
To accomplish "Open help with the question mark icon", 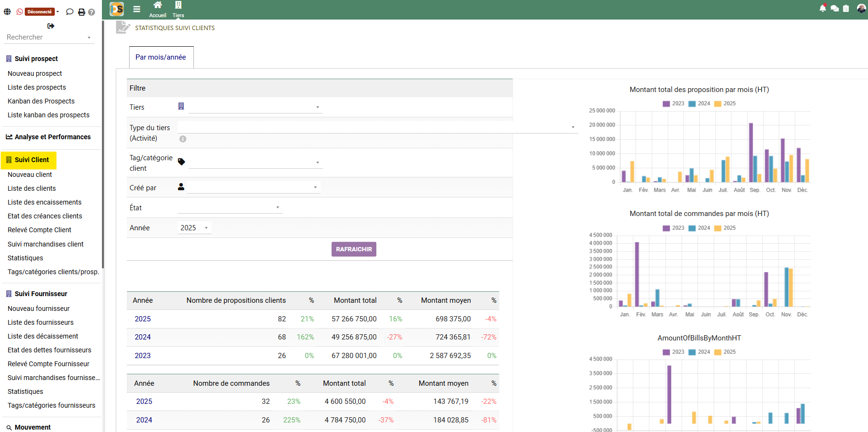I will point(91,11).
